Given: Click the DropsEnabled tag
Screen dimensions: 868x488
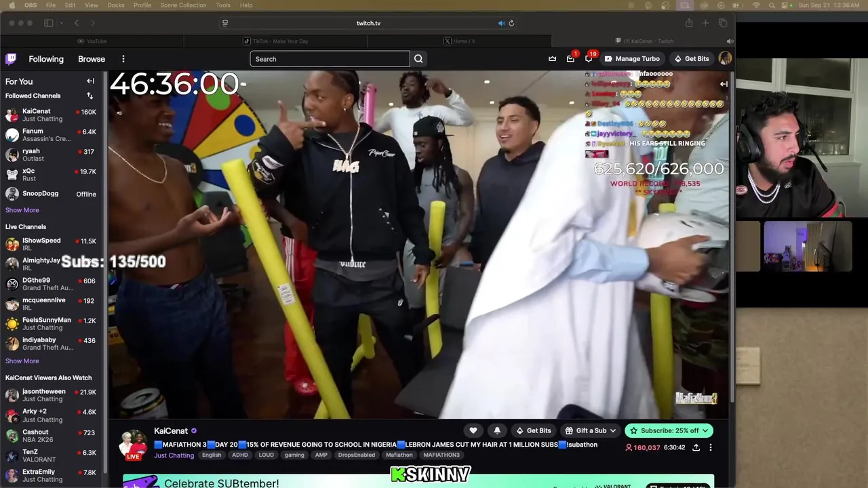Looking at the screenshot, I should click(357, 455).
